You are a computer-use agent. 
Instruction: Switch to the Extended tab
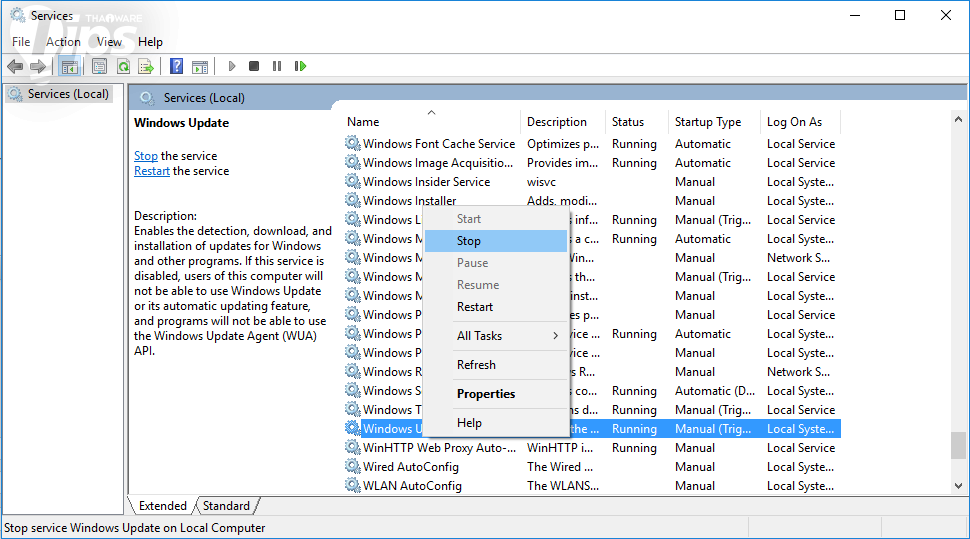click(x=163, y=506)
